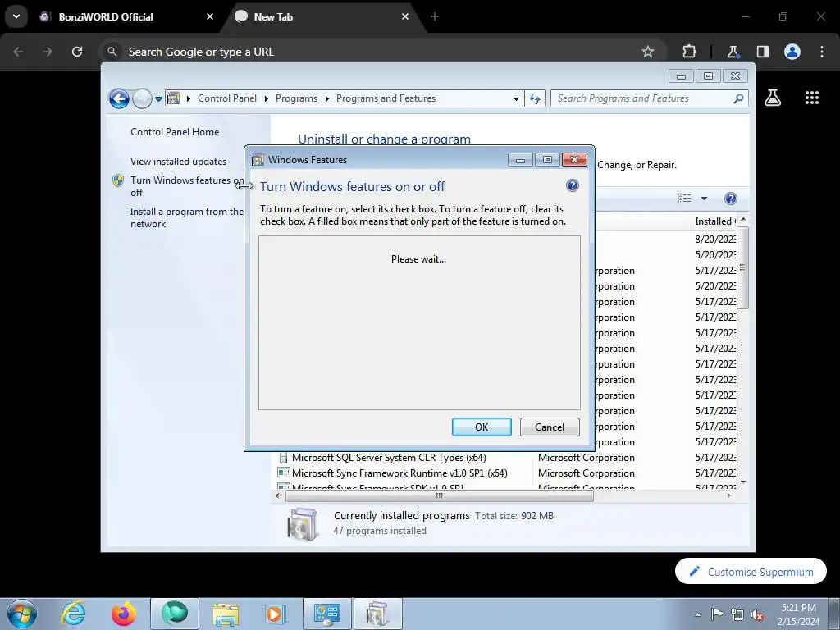
Task: Expand the recent pages dropdown by the back button
Action: point(158,98)
